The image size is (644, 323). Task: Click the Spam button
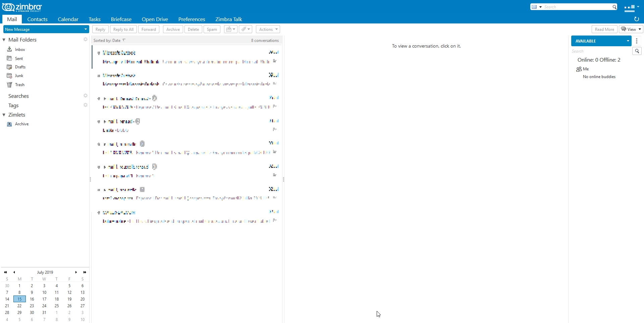click(x=212, y=29)
